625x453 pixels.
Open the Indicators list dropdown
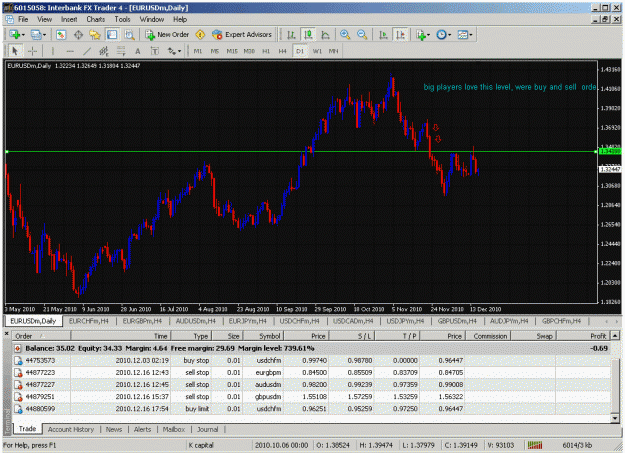(428, 35)
